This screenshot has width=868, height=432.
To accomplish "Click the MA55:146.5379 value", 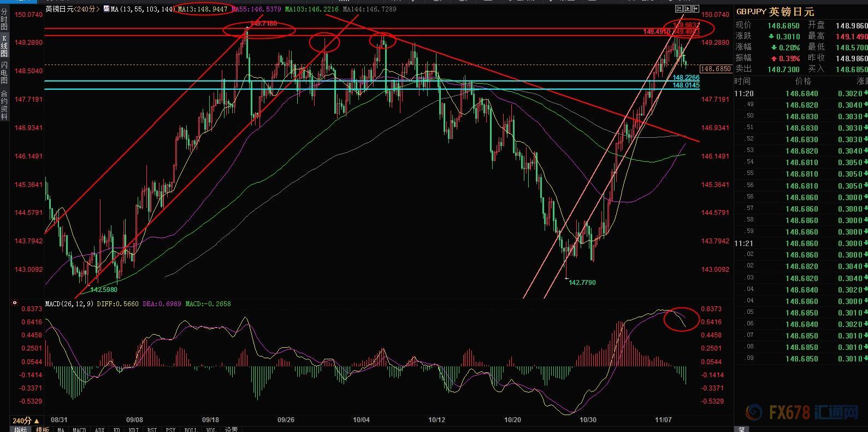I will (x=257, y=9).
